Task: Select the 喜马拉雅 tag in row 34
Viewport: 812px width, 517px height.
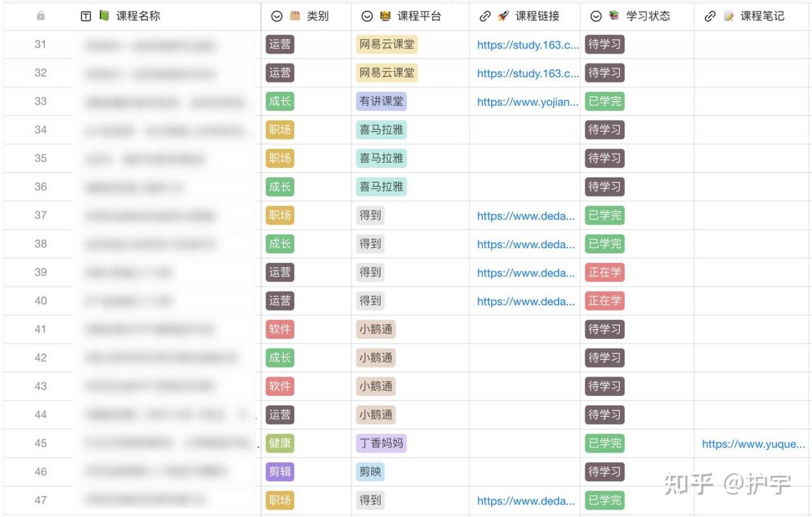Action: (x=381, y=130)
